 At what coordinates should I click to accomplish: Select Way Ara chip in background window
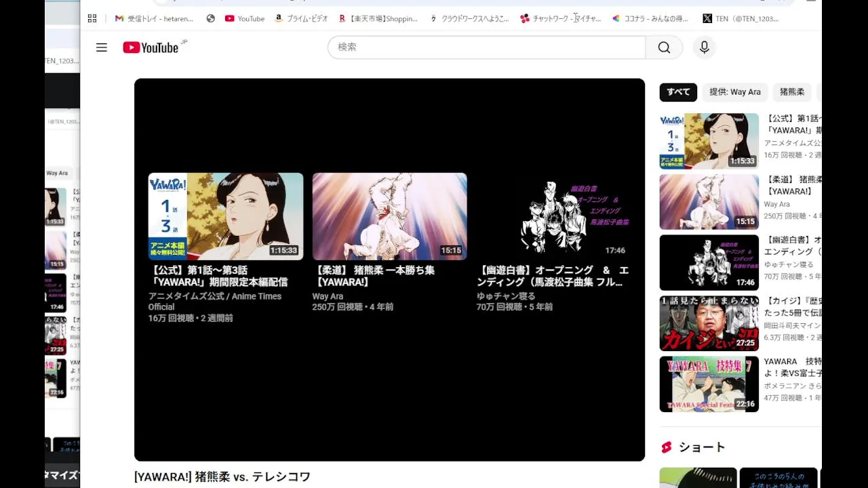point(58,174)
